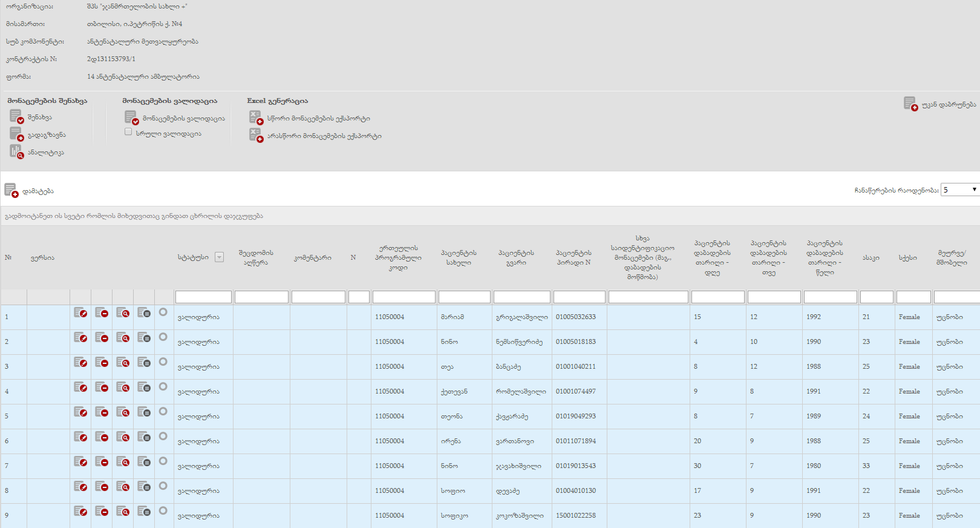Enable the სრული ვალიდაცია checkbox
Viewport: 980px width, 528px height.
(x=128, y=132)
